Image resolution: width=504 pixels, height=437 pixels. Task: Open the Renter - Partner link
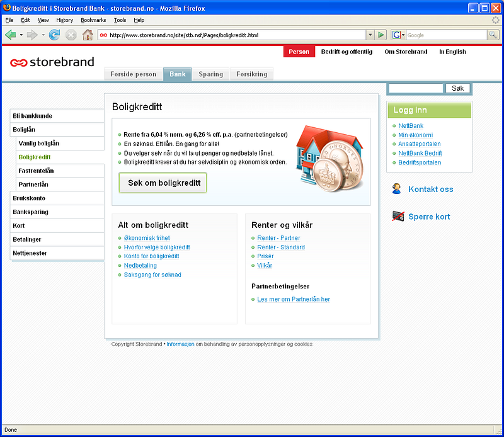click(278, 238)
